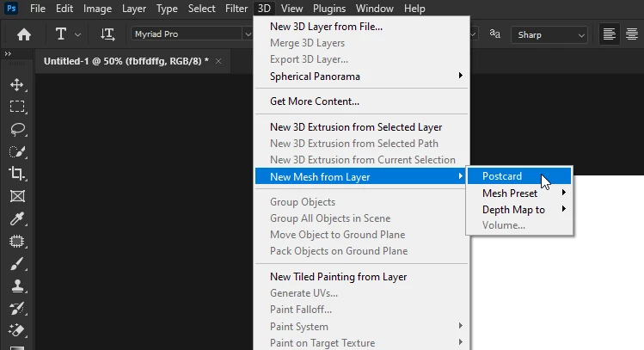
Task: Select the Object Selection patch tool
Action: pyautogui.click(x=17, y=241)
